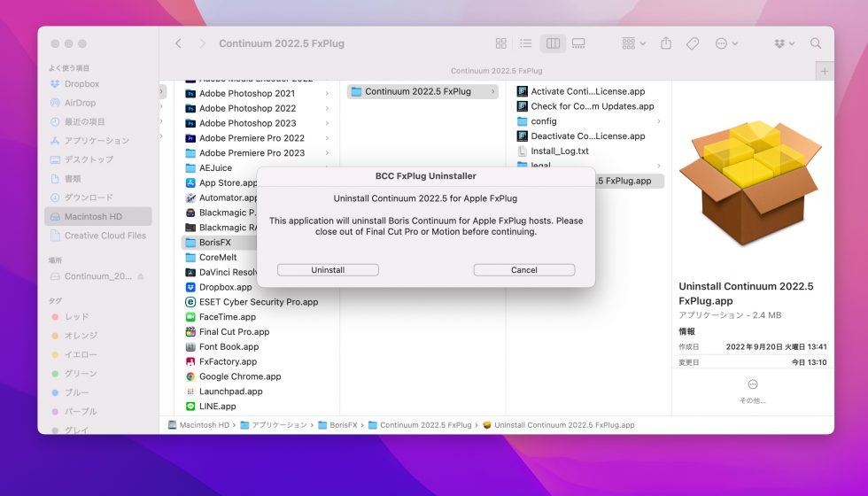Click the Dropbox.app icon
The width and height of the screenshot is (868, 496).
coord(190,287)
